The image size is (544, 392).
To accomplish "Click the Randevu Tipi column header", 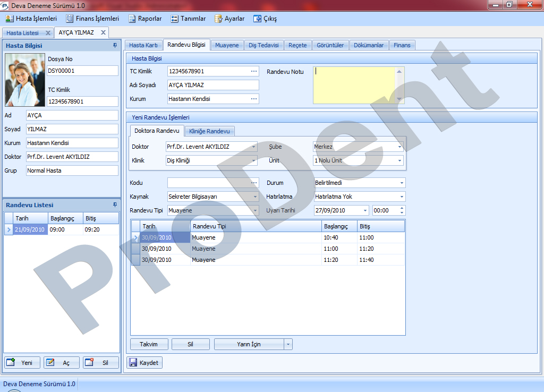I will tap(256, 226).
